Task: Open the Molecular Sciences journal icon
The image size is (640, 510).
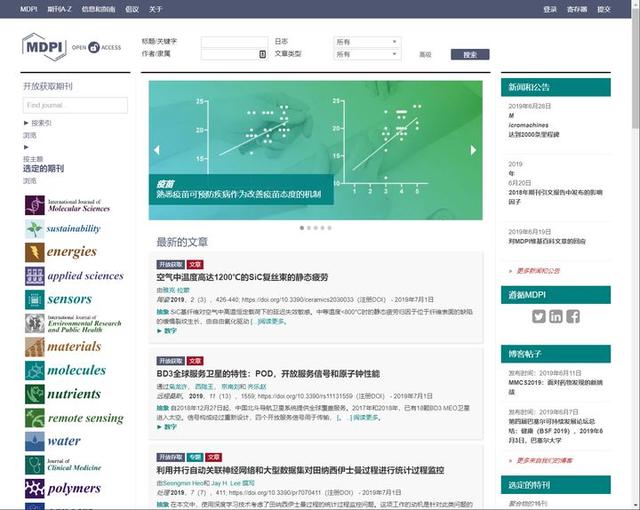Action: pyautogui.click(x=35, y=205)
